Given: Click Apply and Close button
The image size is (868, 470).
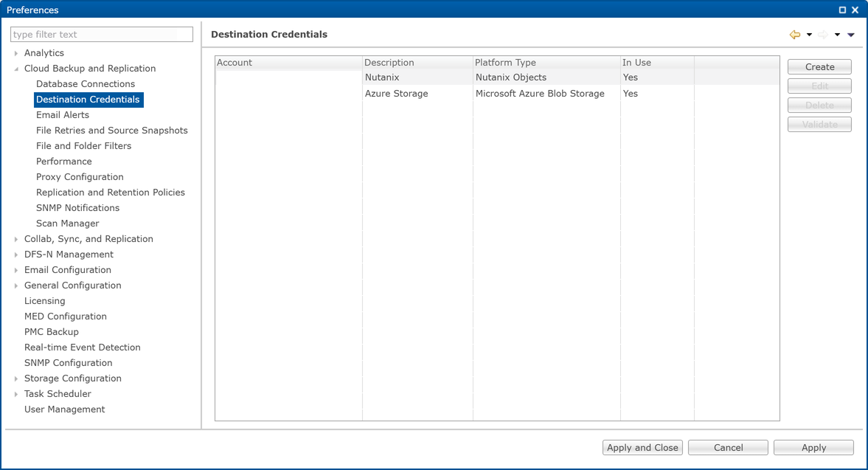Looking at the screenshot, I should pos(642,448).
